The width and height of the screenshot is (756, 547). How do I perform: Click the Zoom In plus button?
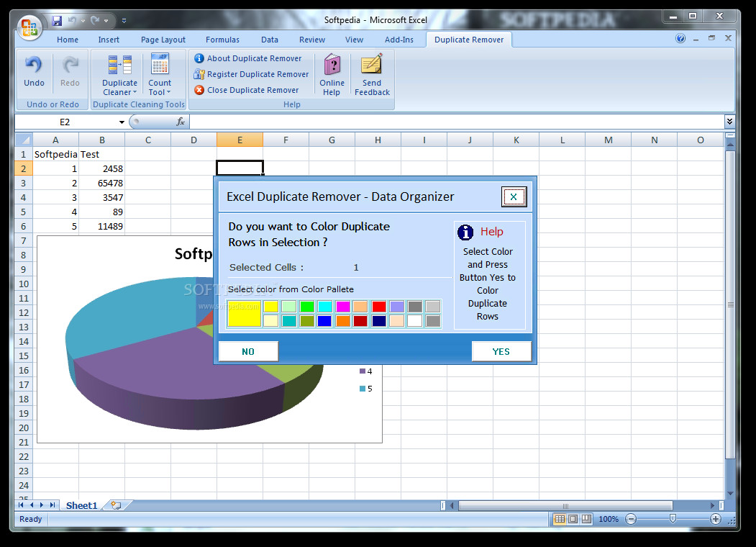pos(716,519)
